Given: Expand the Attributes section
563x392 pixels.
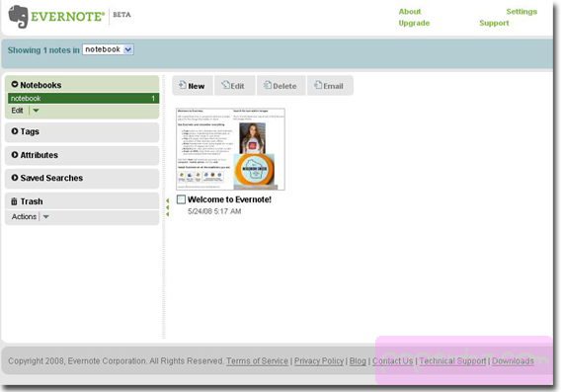Looking at the screenshot, I should point(15,155).
